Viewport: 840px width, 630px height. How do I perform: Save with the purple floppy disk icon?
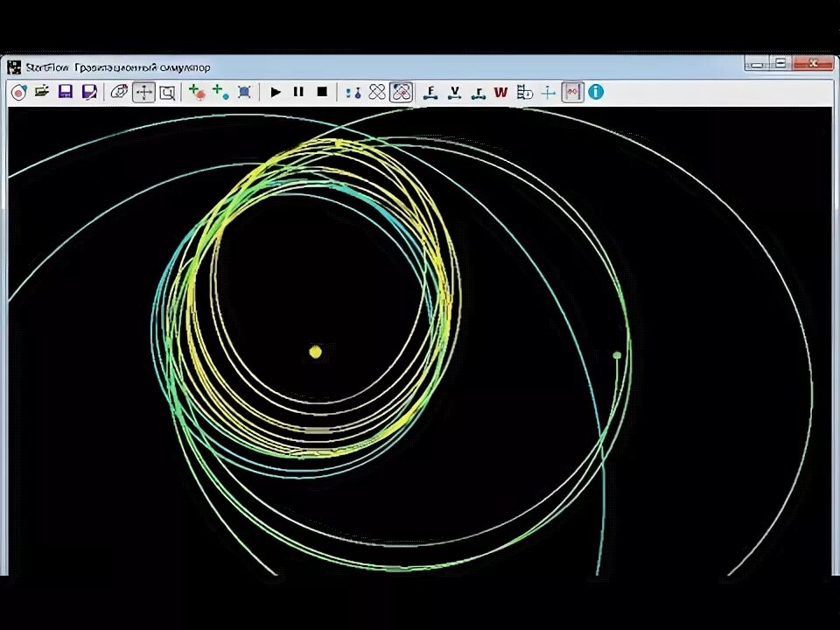66,92
